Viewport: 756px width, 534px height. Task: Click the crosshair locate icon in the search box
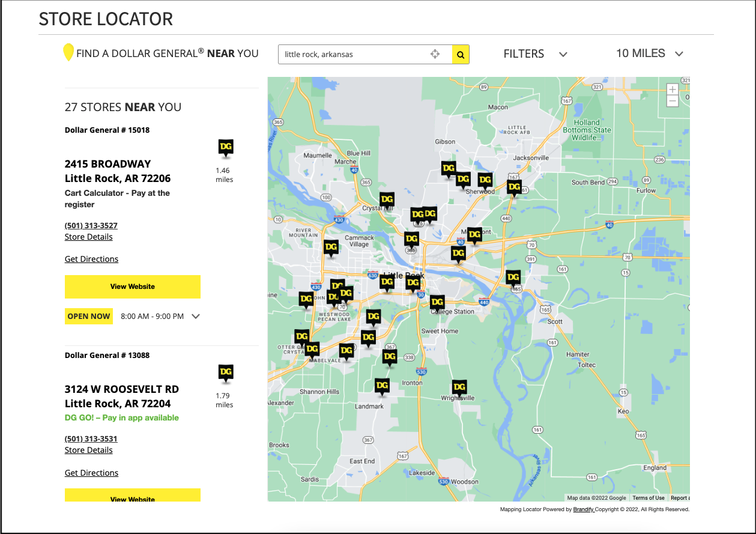(434, 54)
